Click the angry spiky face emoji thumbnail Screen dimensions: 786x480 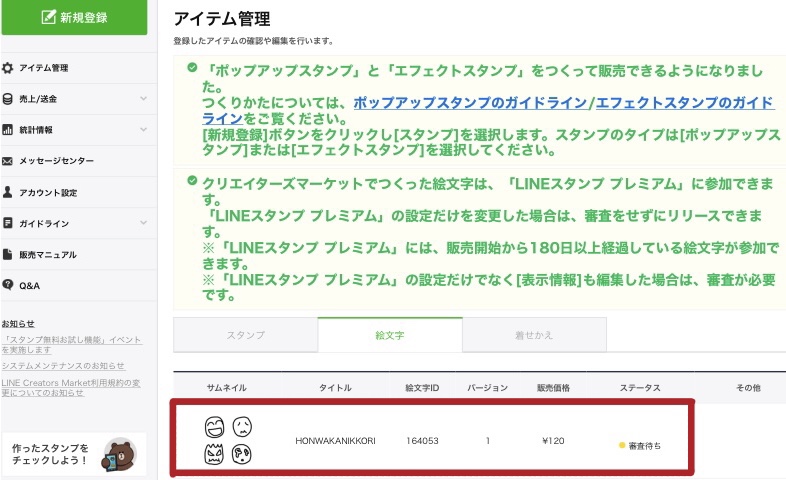coord(214,454)
